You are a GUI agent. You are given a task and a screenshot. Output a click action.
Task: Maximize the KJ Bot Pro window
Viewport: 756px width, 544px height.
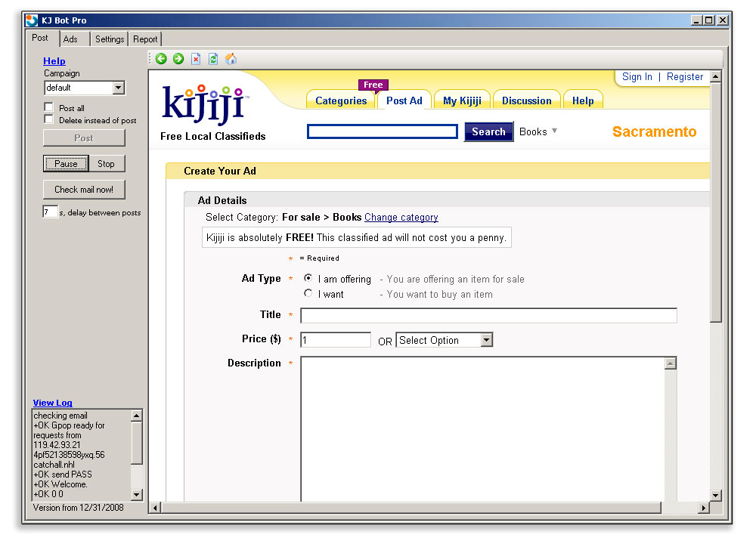pyautogui.click(x=709, y=20)
